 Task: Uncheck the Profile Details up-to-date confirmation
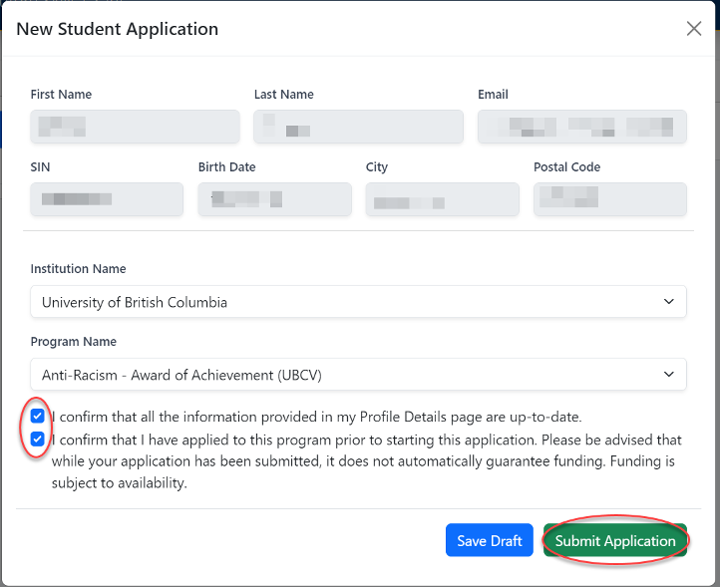coord(37,417)
